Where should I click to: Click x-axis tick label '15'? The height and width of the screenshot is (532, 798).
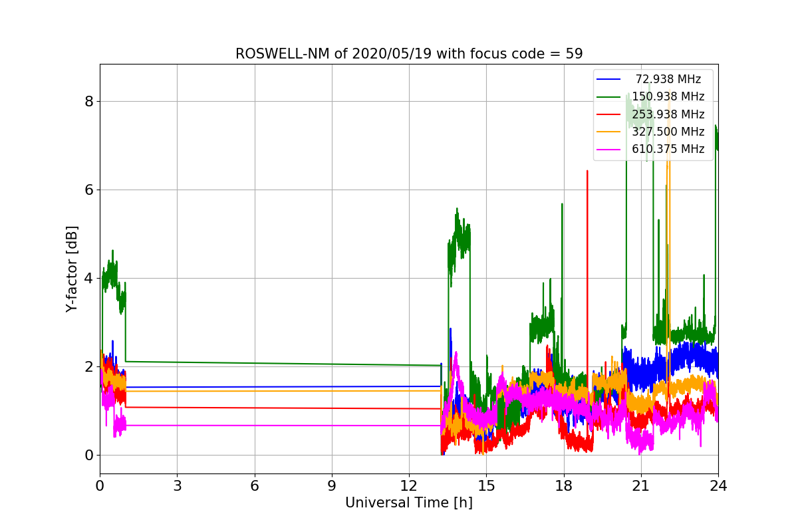486,485
